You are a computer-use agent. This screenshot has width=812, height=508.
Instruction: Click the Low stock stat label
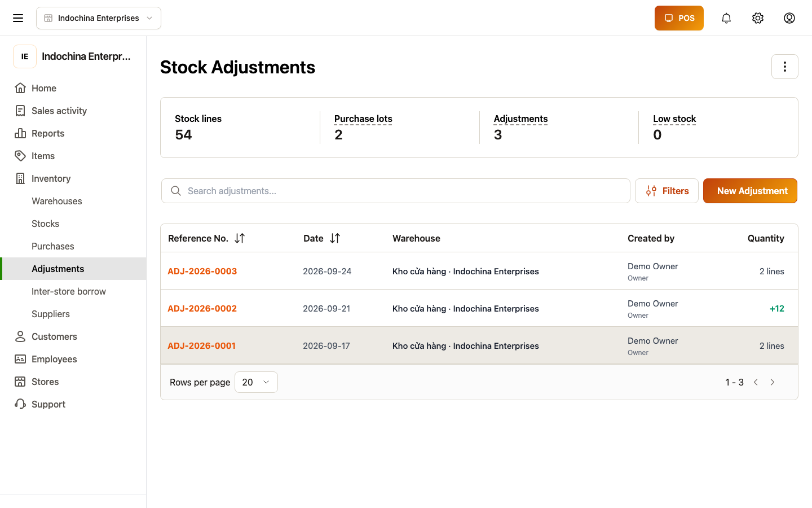point(674,119)
